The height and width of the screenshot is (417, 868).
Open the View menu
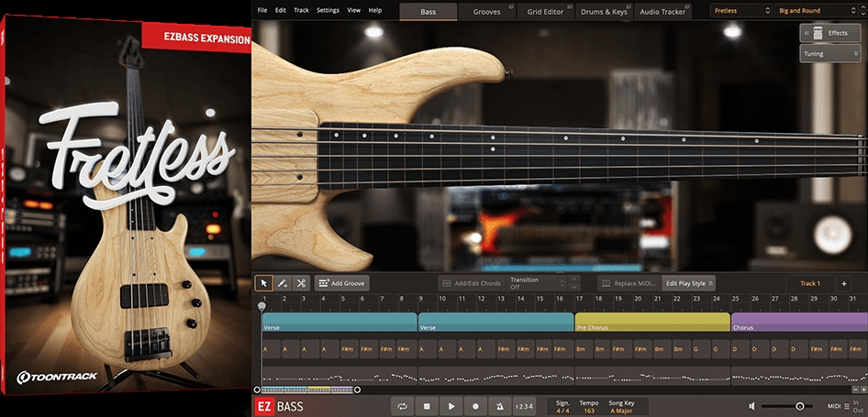tap(354, 10)
